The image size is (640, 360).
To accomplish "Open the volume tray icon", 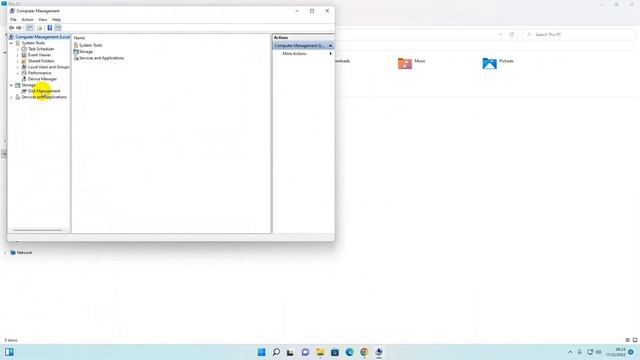I will click(599, 352).
